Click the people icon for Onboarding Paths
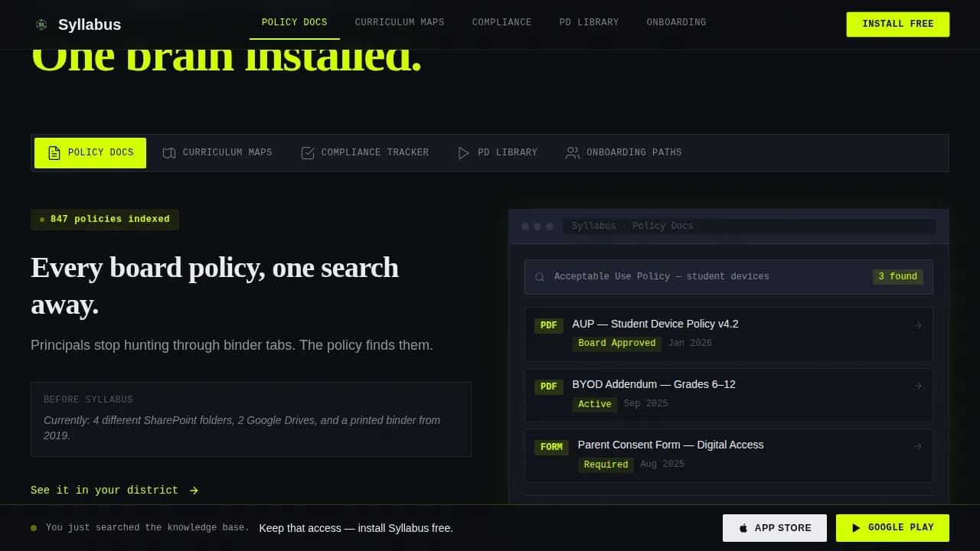980x551 pixels. pos(573,153)
